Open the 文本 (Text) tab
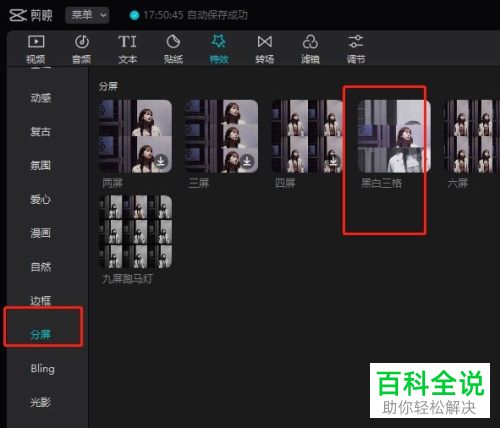The image size is (500, 428). [x=127, y=49]
